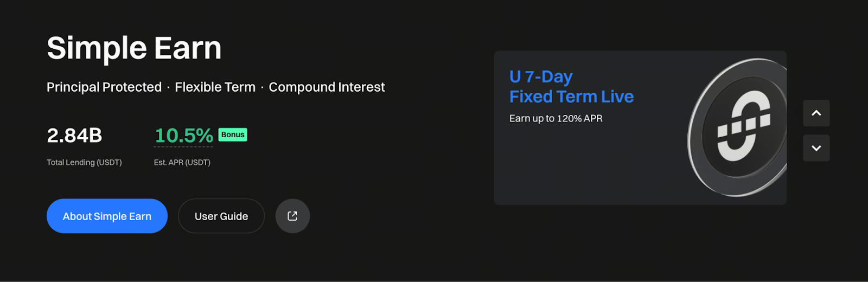Open the U 7-Day Fixed Term banner
This screenshot has height=282, width=868.
point(640,128)
